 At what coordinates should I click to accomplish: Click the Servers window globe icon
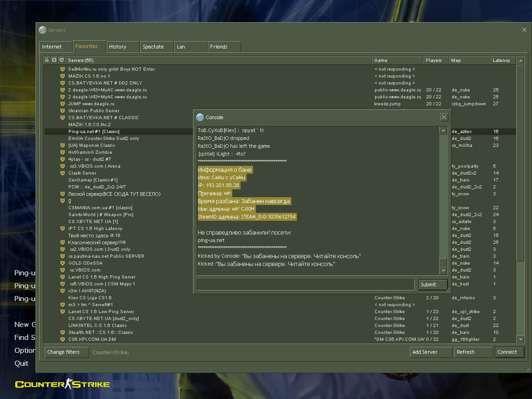pyautogui.click(x=42, y=30)
